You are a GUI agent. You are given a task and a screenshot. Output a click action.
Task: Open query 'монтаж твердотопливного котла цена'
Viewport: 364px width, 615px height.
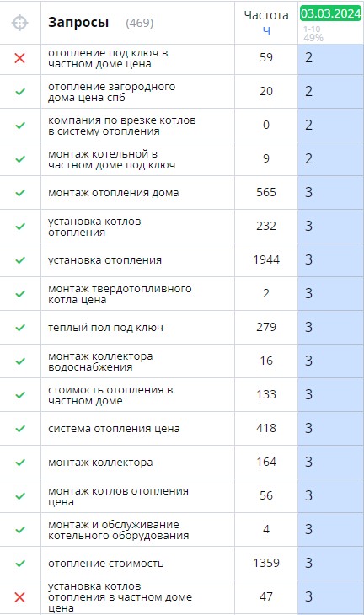(120, 294)
